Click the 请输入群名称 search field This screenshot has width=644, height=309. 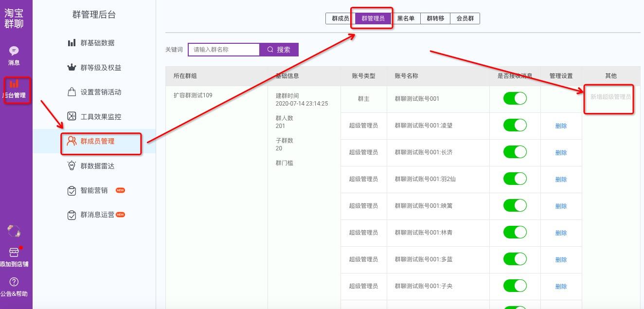224,49
